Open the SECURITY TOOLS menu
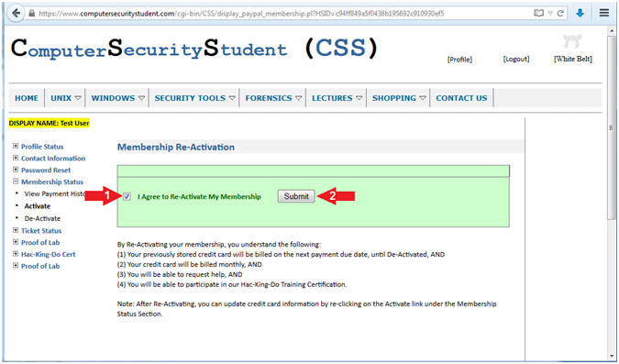This screenshot has width=619, height=364. point(190,98)
